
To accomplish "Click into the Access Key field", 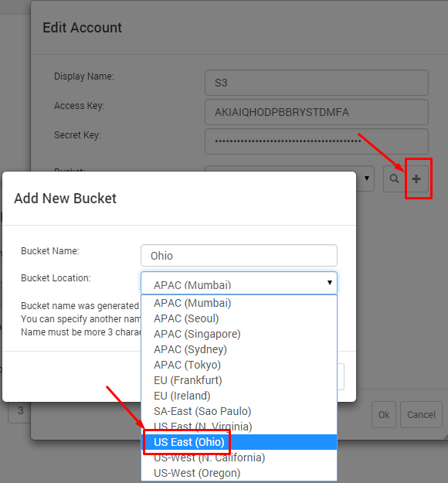I will click(317, 112).
